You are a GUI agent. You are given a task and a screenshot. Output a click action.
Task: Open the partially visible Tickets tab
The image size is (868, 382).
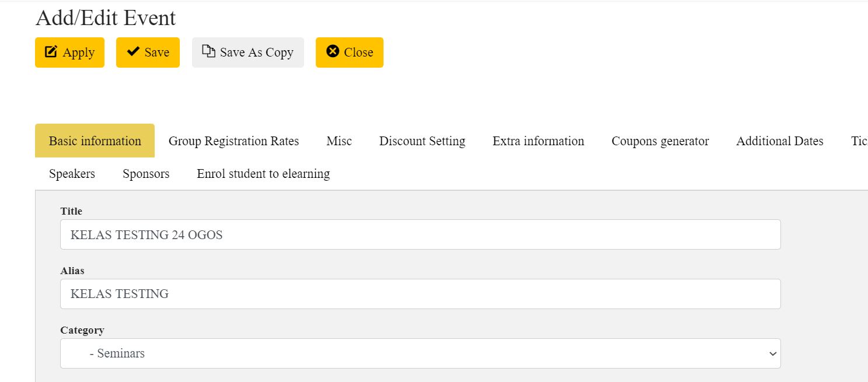click(859, 141)
